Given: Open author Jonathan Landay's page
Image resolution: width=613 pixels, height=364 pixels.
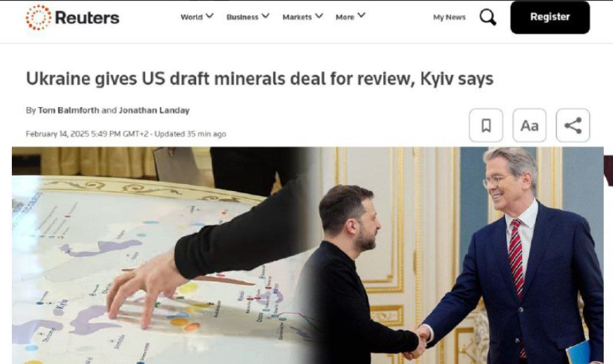Looking at the screenshot, I should [154, 111].
